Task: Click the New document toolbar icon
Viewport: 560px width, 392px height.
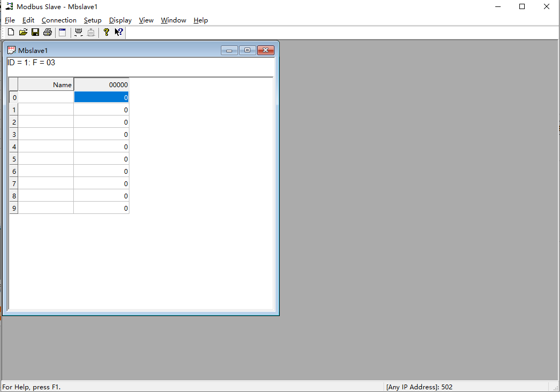Action: (x=11, y=32)
